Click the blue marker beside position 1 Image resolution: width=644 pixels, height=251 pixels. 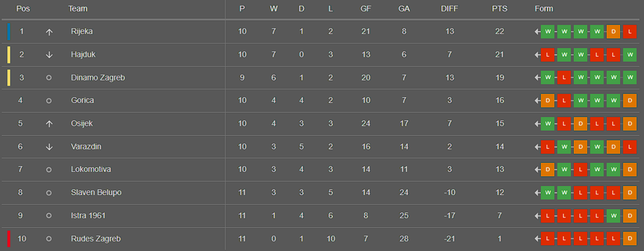click(x=9, y=32)
